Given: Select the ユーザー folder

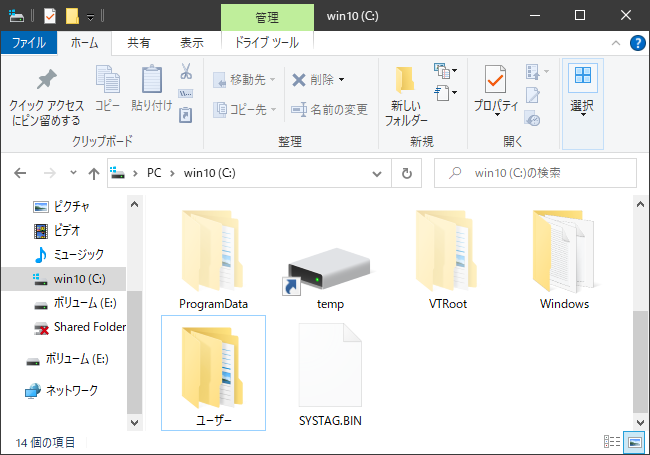Looking at the screenshot, I should pos(213,373).
